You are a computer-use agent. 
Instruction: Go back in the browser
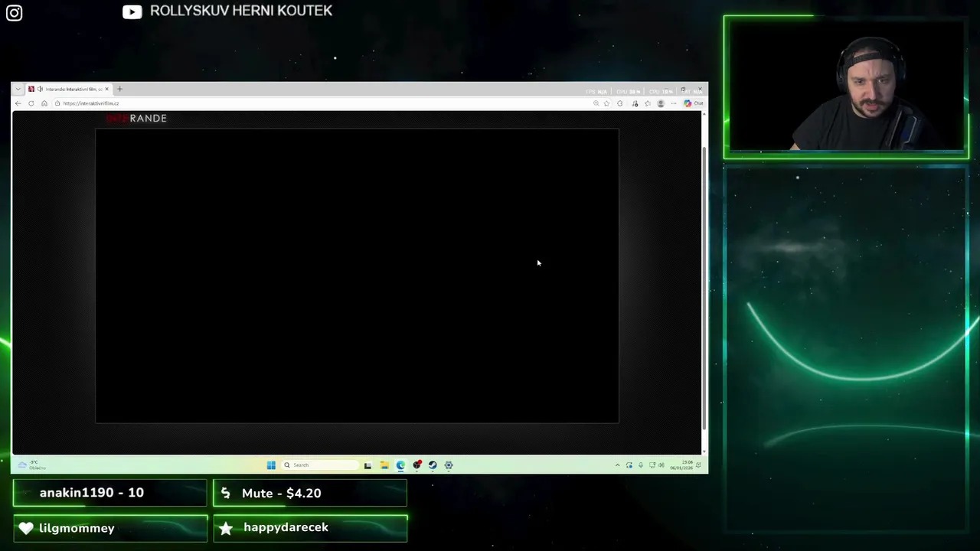coord(18,103)
